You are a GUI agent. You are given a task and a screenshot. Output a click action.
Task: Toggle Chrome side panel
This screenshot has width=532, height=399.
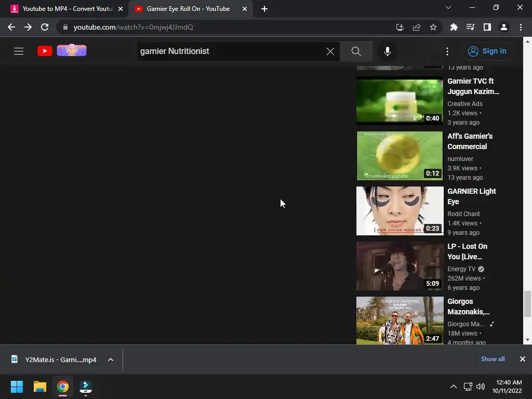pos(487,27)
